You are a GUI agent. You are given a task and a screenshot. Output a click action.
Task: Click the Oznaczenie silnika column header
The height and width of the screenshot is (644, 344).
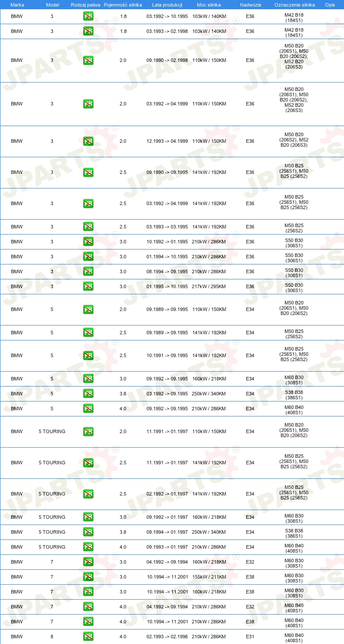point(294,5)
